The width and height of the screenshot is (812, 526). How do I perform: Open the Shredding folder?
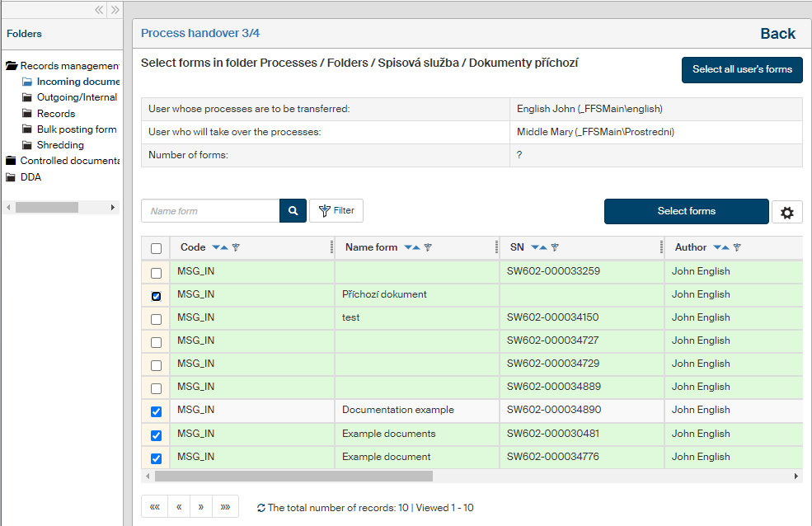tap(60, 145)
